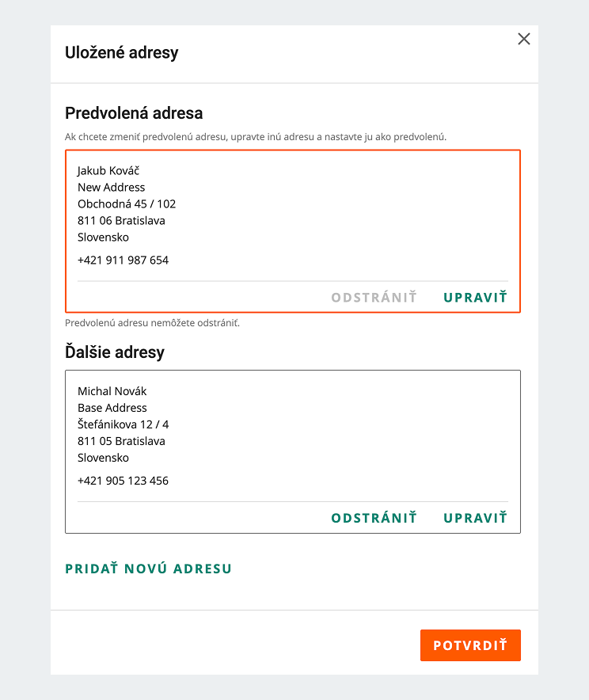
Task: Click the greyed-out Odstrániť under default address
Action: (374, 298)
